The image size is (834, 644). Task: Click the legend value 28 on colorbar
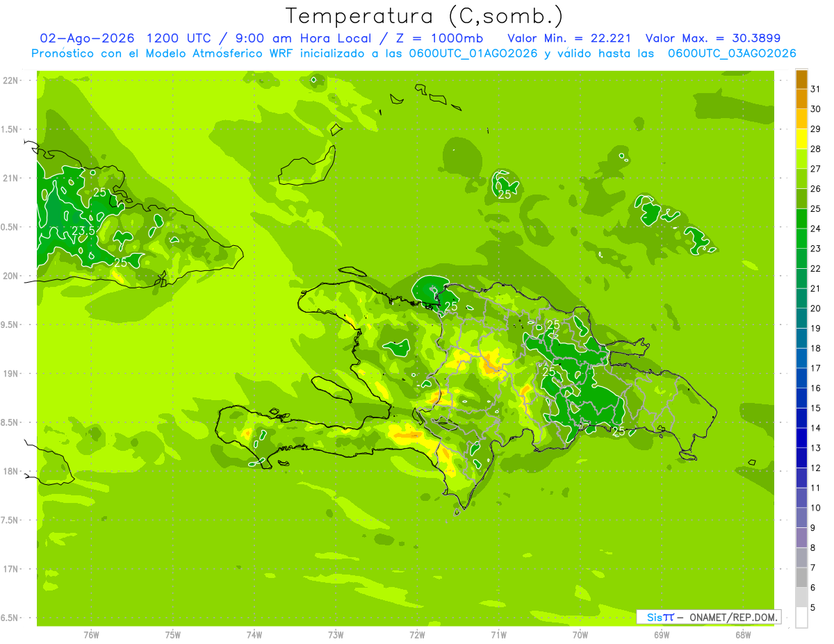click(816, 149)
